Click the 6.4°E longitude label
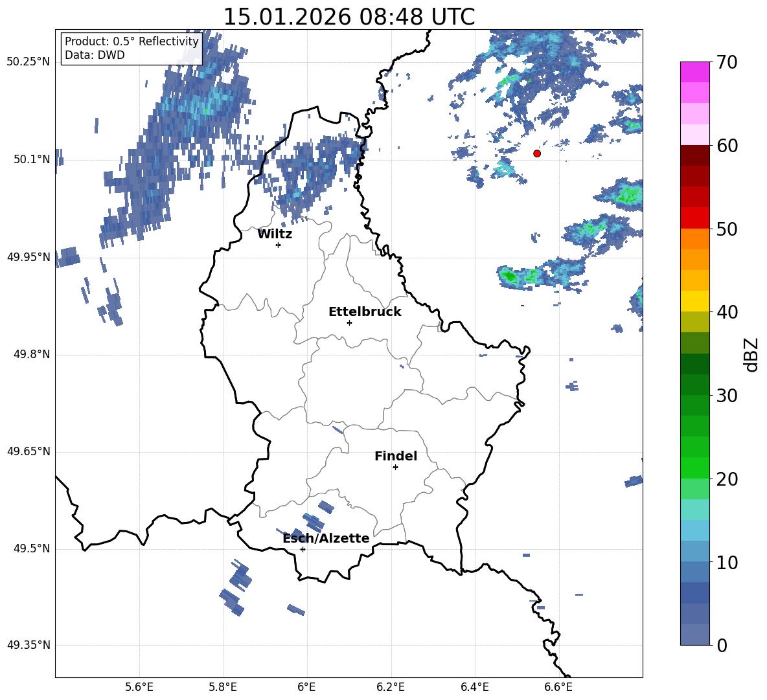 pos(474,687)
